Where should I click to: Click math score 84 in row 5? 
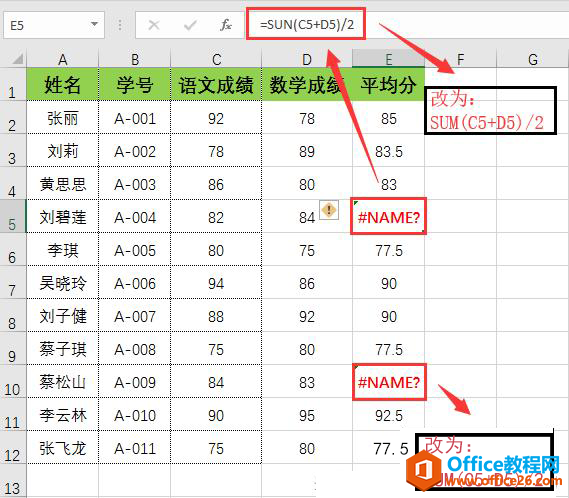307,217
